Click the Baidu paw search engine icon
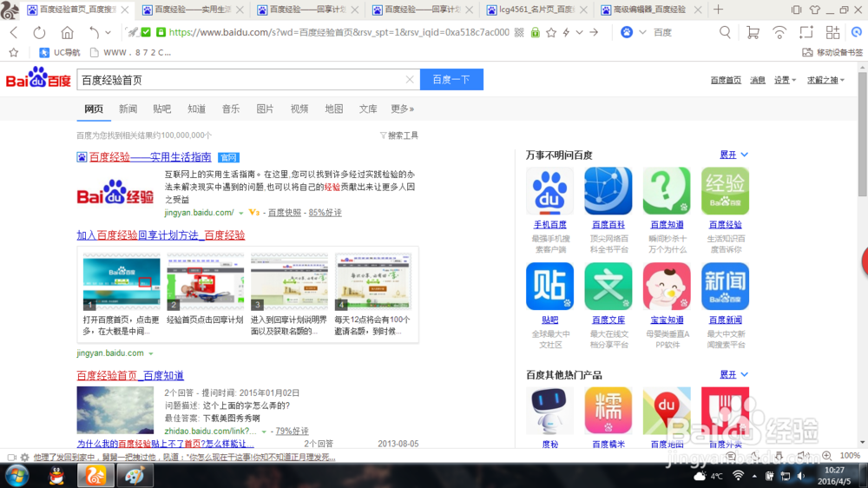Image resolution: width=868 pixels, height=488 pixels. 626,33
